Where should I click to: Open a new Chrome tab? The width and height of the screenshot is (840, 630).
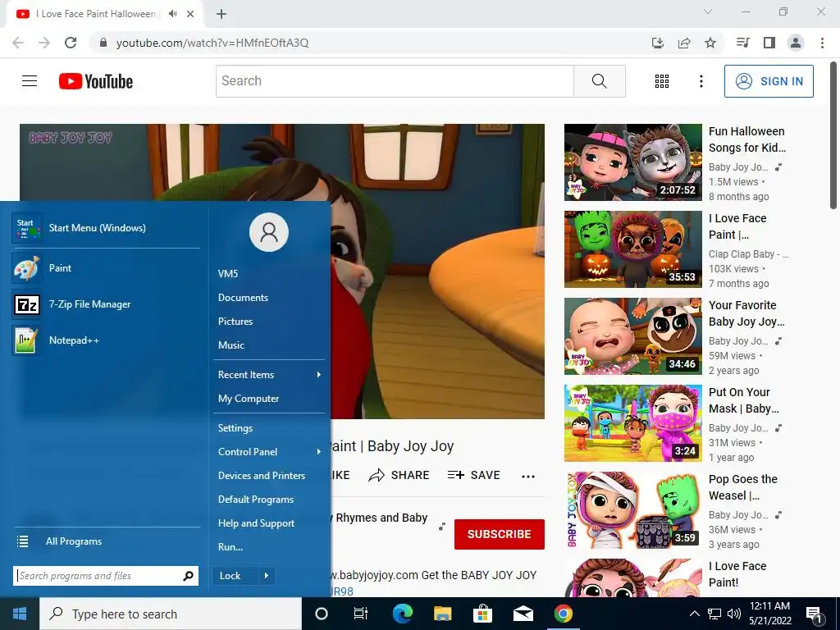point(221,14)
